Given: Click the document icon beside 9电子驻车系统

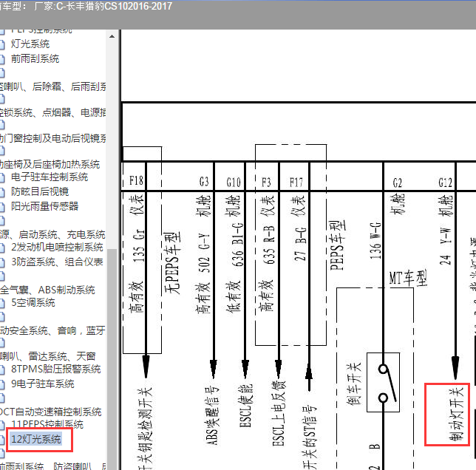Looking at the screenshot, I should point(1,384).
